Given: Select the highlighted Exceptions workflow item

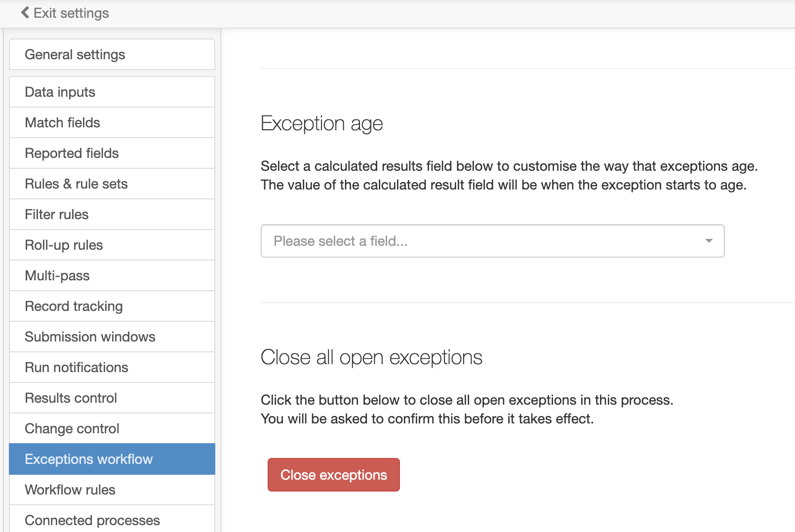Looking at the screenshot, I should 112,459.
